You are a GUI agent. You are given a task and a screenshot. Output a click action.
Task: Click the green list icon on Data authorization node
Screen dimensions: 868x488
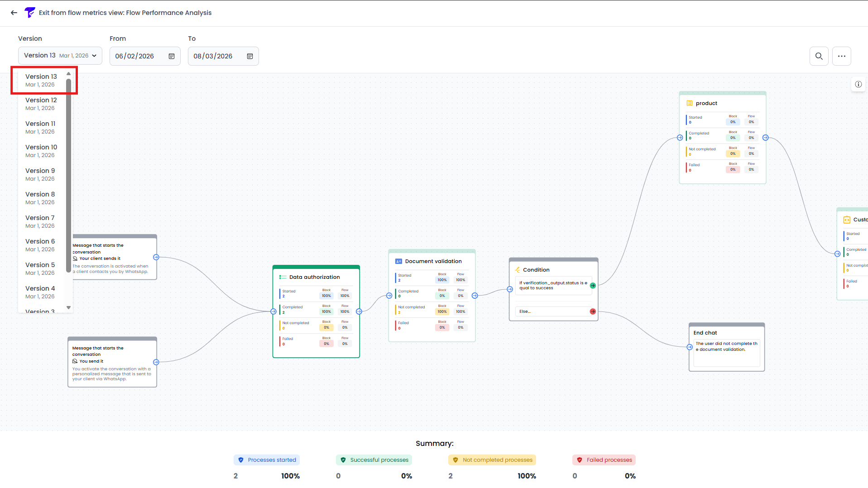coord(283,277)
